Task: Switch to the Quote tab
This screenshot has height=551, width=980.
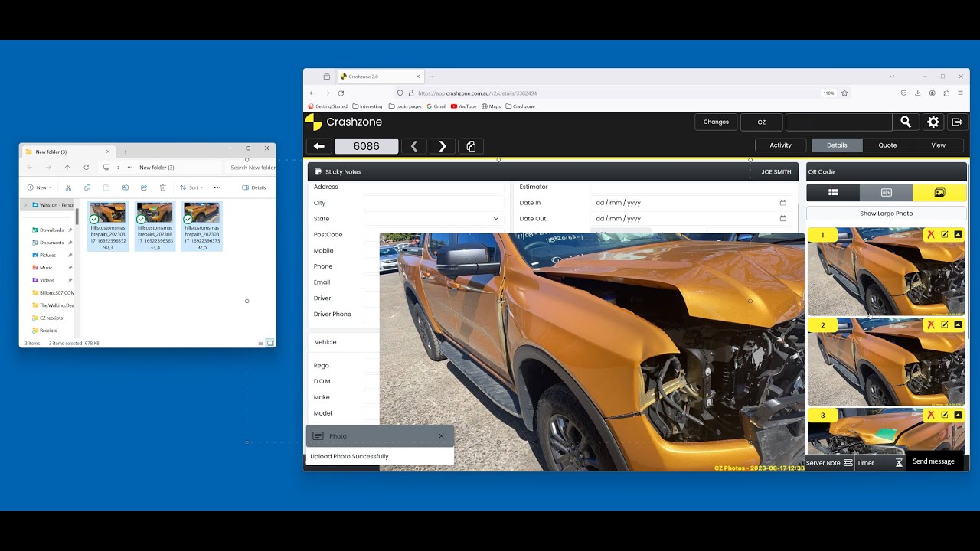Action: coord(887,145)
